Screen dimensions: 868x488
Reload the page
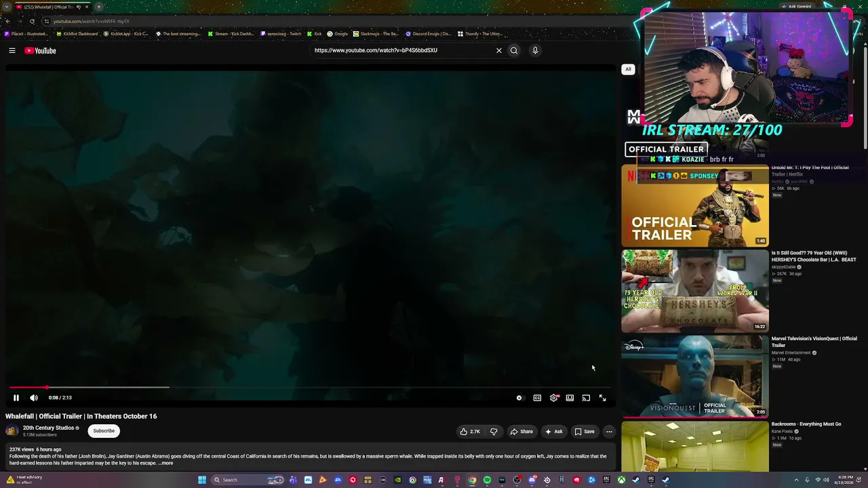[32, 21]
